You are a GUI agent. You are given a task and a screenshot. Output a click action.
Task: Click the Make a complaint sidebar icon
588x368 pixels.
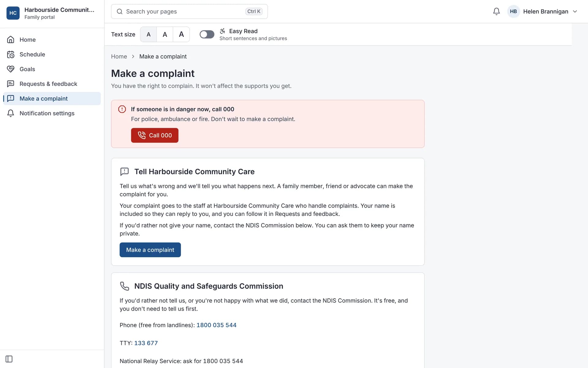(11, 98)
